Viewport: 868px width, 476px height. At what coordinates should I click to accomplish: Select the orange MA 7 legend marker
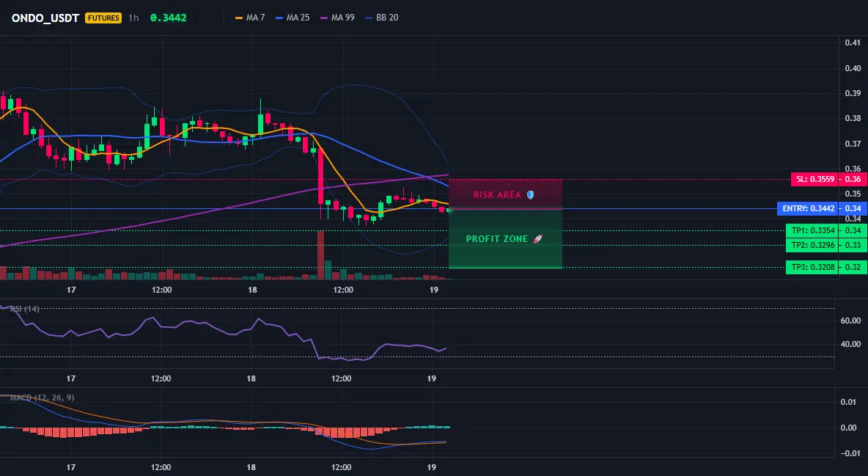(x=239, y=18)
